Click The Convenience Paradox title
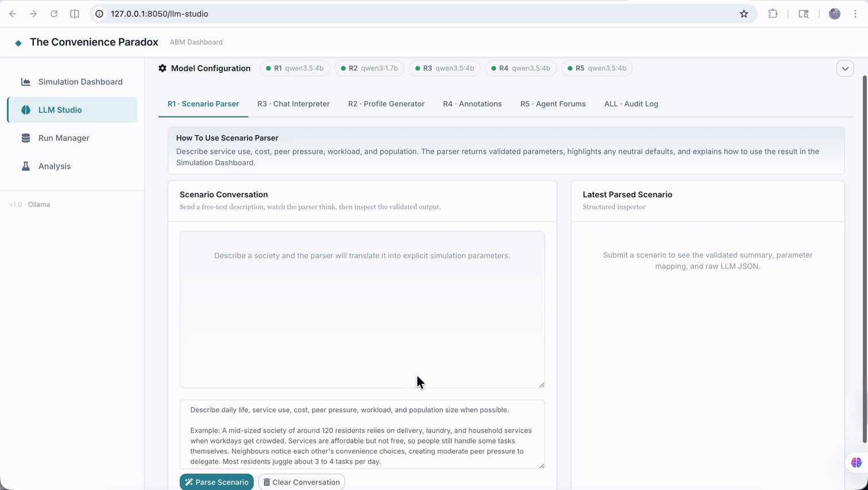Image resolution: width=868 pixels, height=490 pixels. click(94, 42)
